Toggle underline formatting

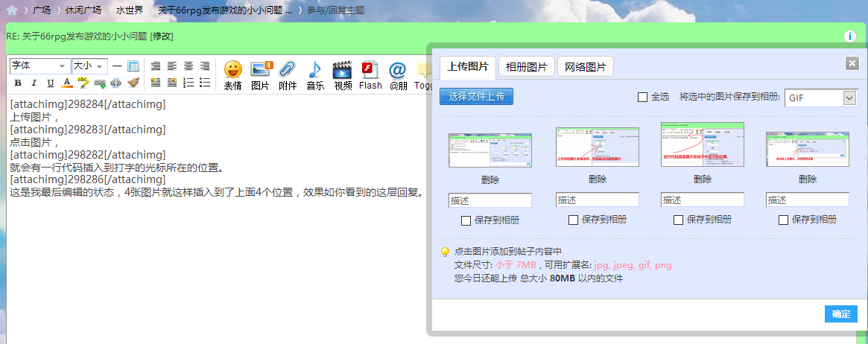[x=51, y=83]
